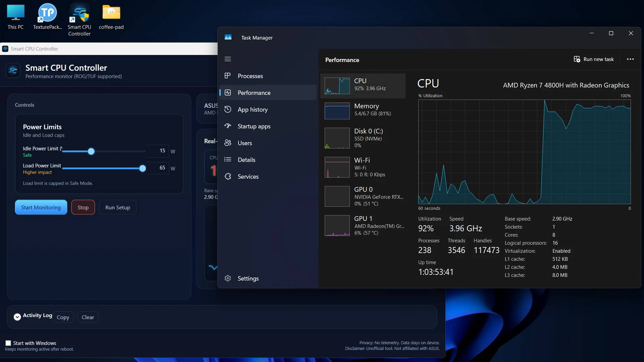Open App history in Task Manager
Image resolution: width=644 pixels, height=362 pixels.
pyautogui.click(x=268, y=110)
